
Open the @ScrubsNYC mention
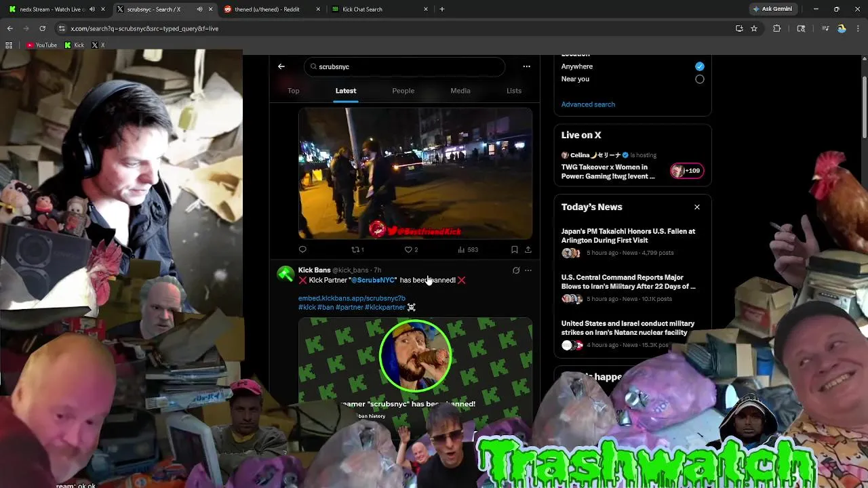372,280
